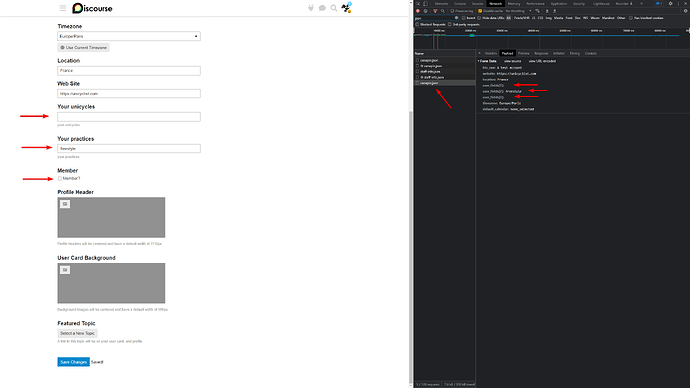The width and height of the screenshot is (690, 388).
Task: Click the Import HAR file icon
Action: click(547, 11)
